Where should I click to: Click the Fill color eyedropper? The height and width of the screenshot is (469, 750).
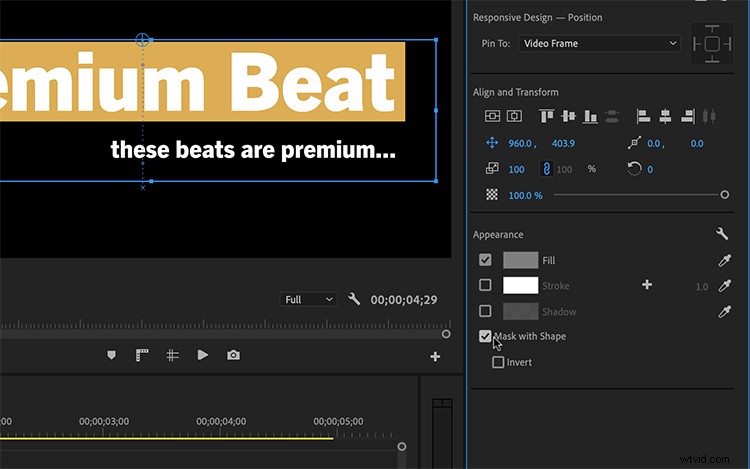pos(724,260)
